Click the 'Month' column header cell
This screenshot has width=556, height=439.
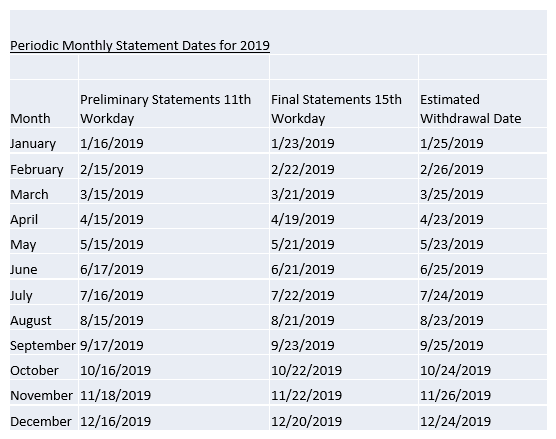coord(44,104)
